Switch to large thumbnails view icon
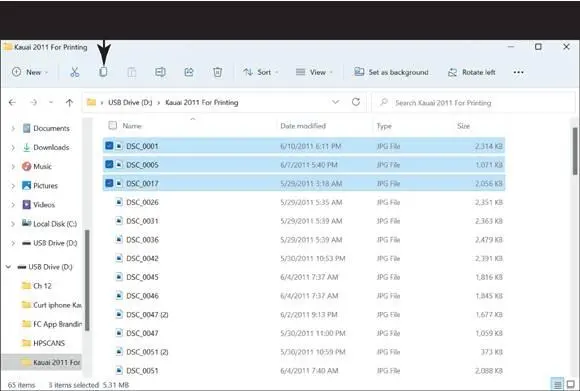The height and width of the screenshot is (391, 580). coord(571,384)
